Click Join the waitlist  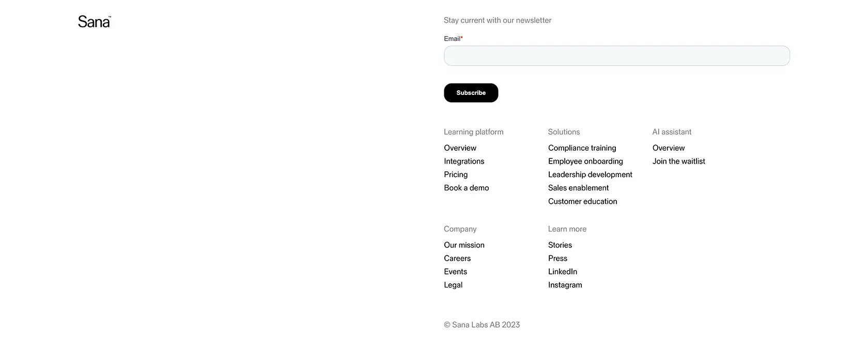pos(678,162)
